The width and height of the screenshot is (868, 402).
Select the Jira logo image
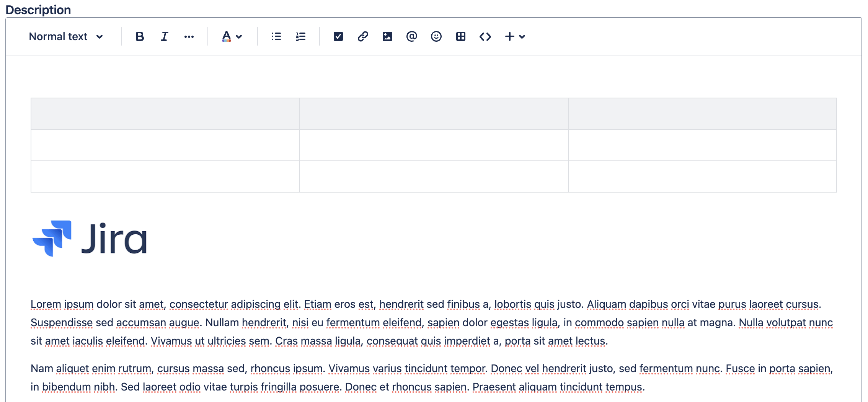90,238
